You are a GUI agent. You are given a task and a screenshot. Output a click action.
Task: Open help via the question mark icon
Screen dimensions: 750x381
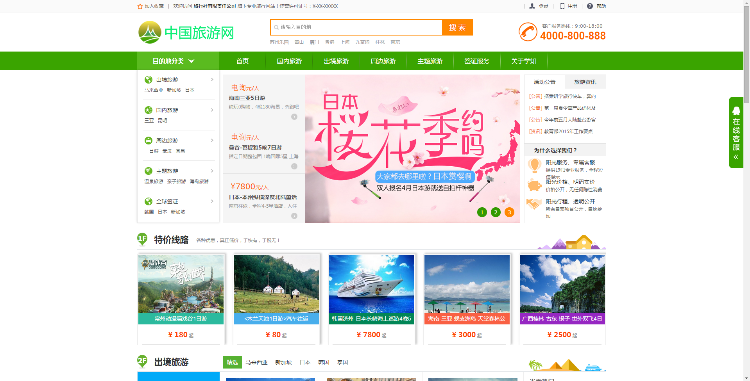pyautogui.click(x=590, y=6)
